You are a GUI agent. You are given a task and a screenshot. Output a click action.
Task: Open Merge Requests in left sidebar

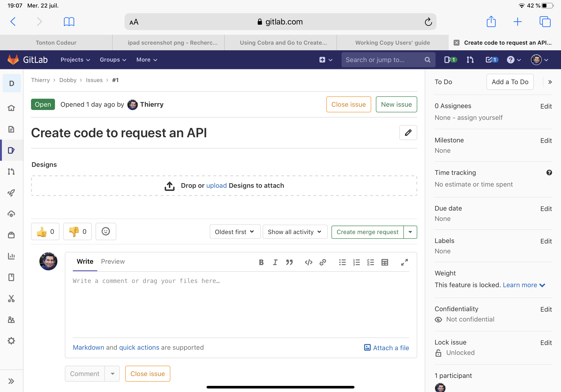click(11, 172)
